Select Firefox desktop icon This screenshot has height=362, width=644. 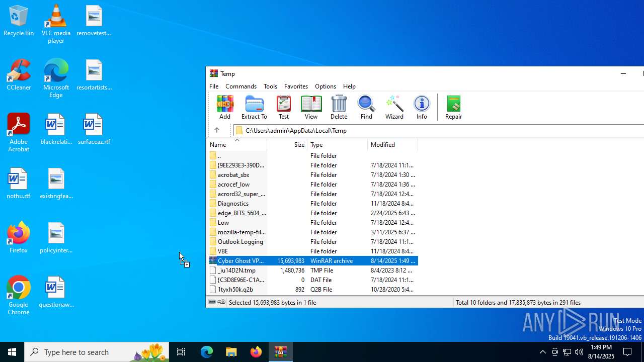[19, 237]
